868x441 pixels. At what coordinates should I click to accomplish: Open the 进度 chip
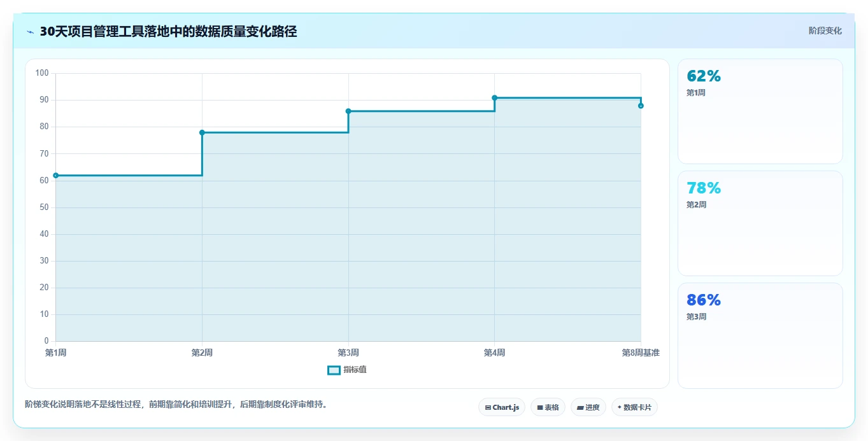coord(588,407)
